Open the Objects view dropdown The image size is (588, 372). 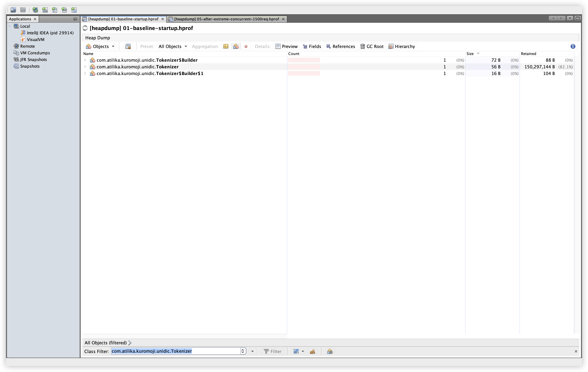[100, 46]
